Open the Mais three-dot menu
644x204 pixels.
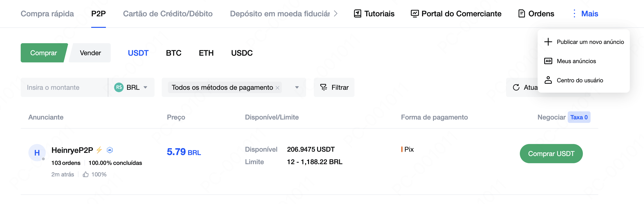[574, 13]
